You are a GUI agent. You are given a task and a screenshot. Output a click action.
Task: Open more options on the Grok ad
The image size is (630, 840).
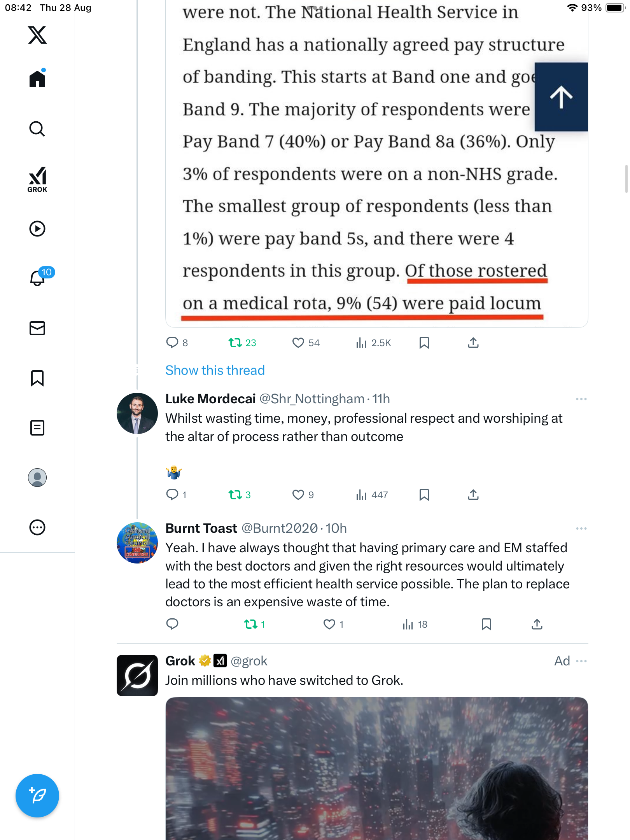(x=582, y=661)
